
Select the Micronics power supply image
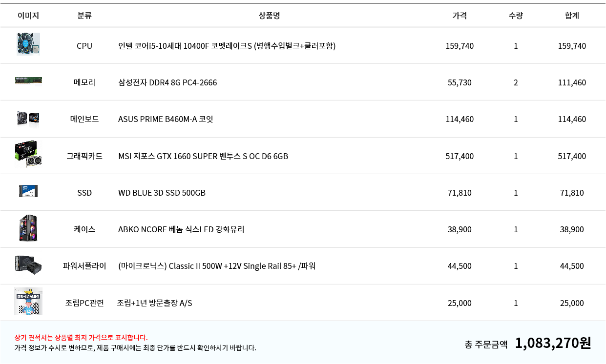click(28, 264)
